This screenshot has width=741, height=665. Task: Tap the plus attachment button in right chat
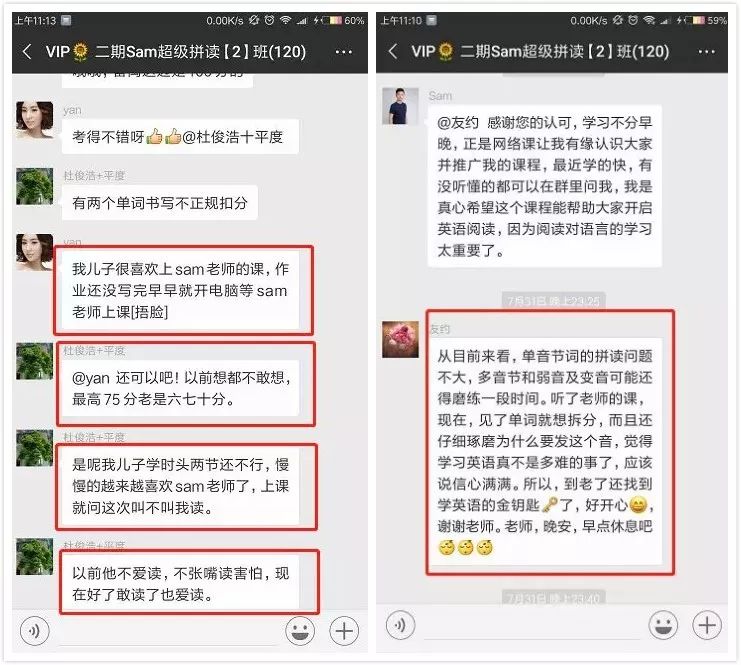pos(707,625)
